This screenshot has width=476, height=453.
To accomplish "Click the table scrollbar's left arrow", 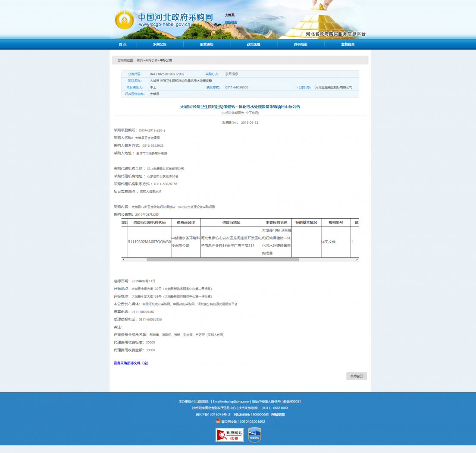I will [123, 260].
